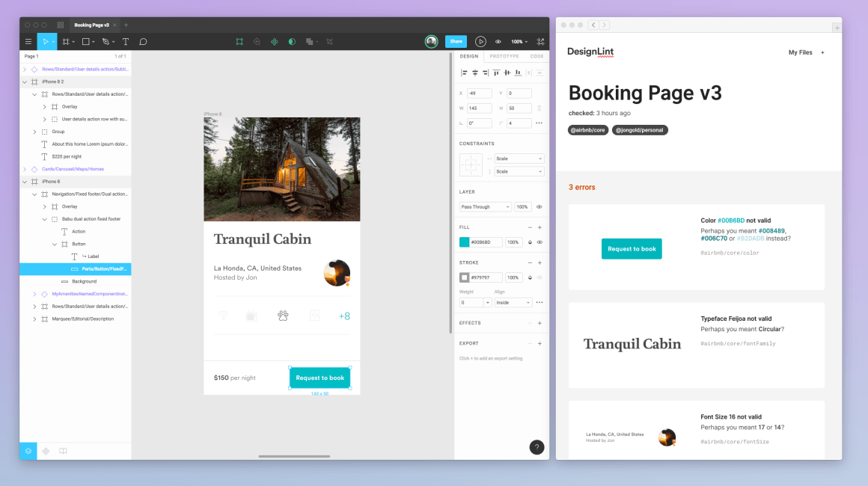This screenshot has height=486, width=868.
Task: Click the user avatar in toolbar
Action: [x=431, y=41]
